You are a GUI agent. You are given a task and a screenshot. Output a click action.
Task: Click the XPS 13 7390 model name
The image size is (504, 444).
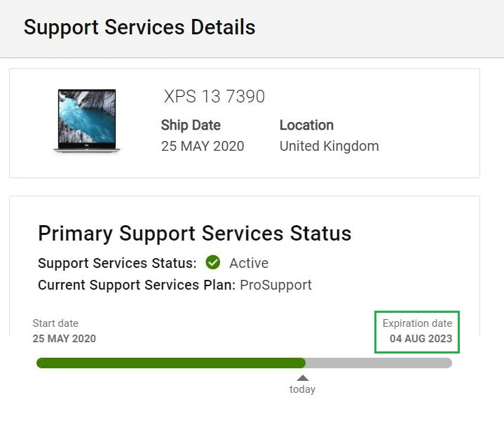214,96
